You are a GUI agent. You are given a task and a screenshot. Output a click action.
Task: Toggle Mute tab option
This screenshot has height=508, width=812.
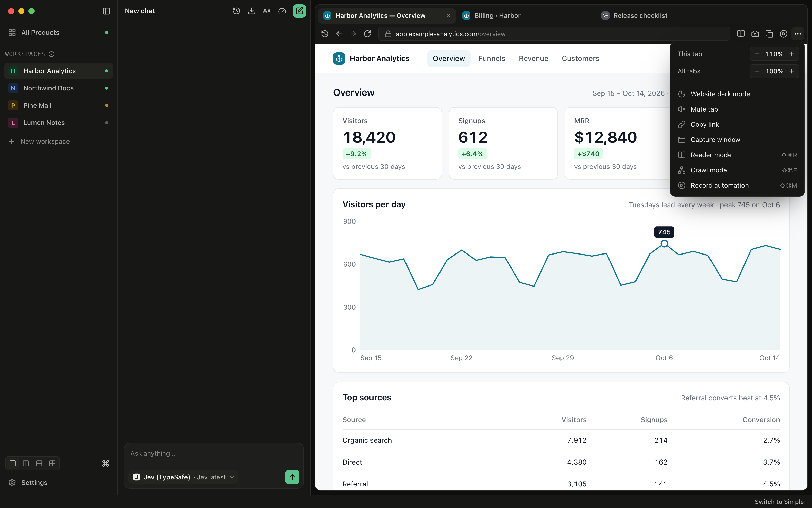click(737, 109)
